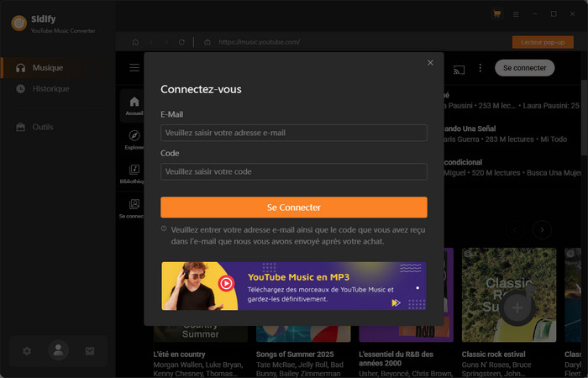Open settings via the gear icon
588x378 pixels.
pyautogui.click(x=27, y=351)
